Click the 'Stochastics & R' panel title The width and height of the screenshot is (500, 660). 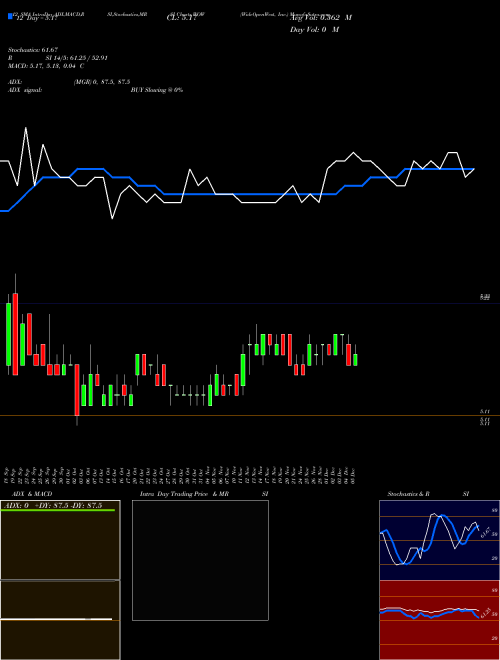pos(408,494)
